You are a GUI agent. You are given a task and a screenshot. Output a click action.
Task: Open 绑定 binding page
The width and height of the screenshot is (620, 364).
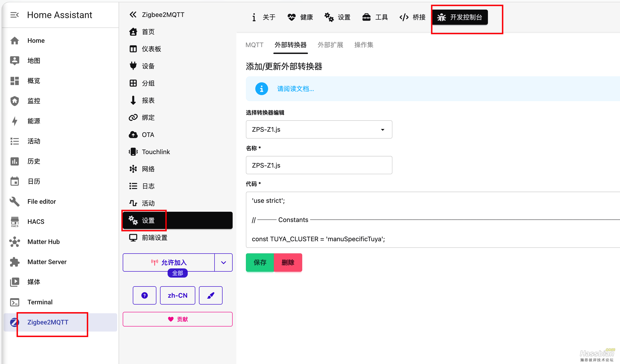coord(177,118)
